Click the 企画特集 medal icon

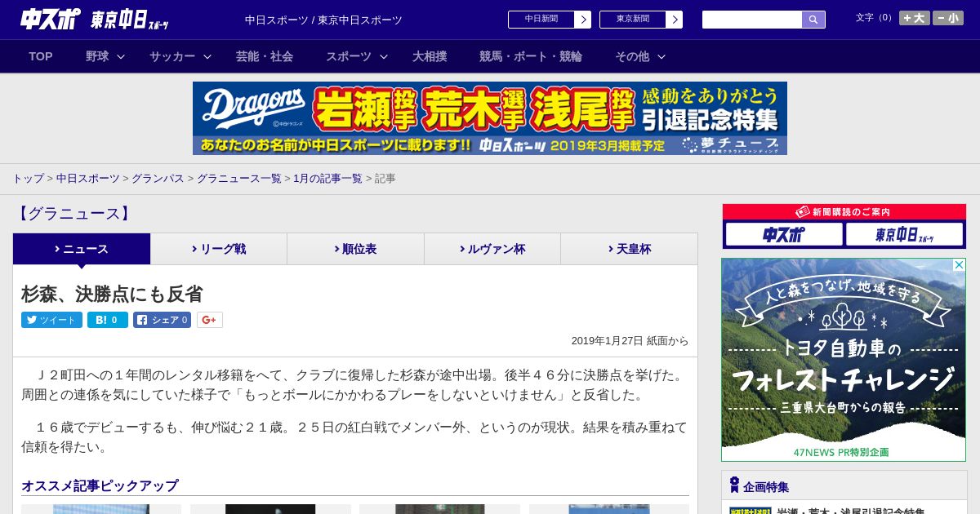tap(734, 485)
